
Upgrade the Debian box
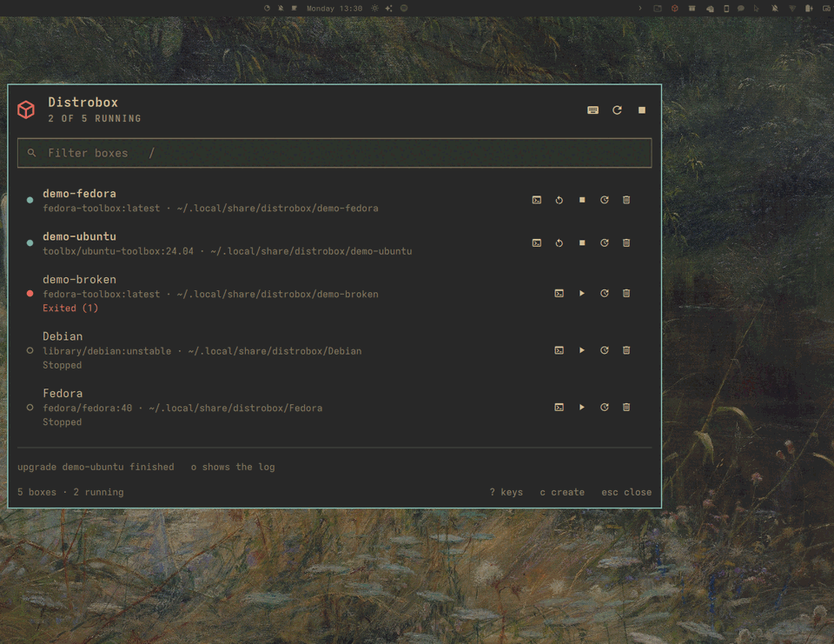605,350
